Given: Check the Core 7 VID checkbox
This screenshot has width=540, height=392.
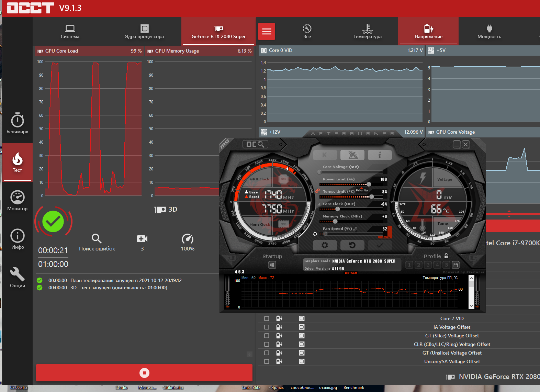Looking at the screenshot, I should pyautogui.click(x=267, y=318).
